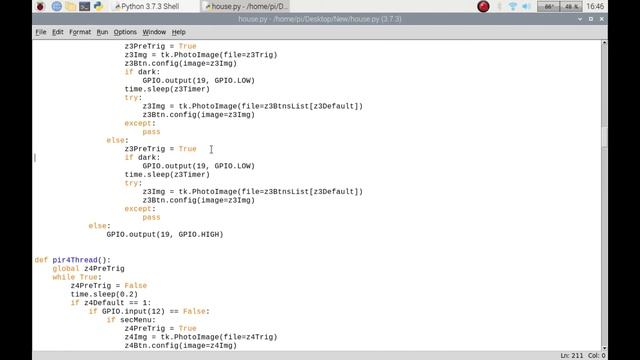
Task: Launch the web browser globe icon
Action: coord(56,6)
